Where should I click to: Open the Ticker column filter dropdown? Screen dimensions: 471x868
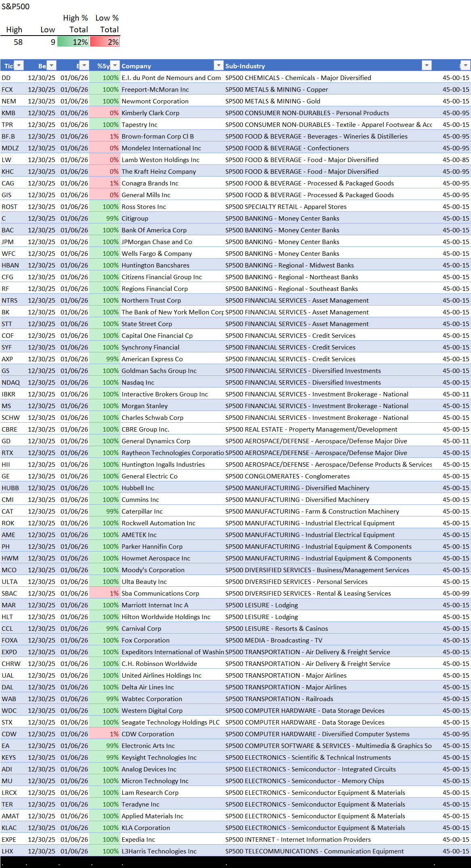[x=19, y=65]
